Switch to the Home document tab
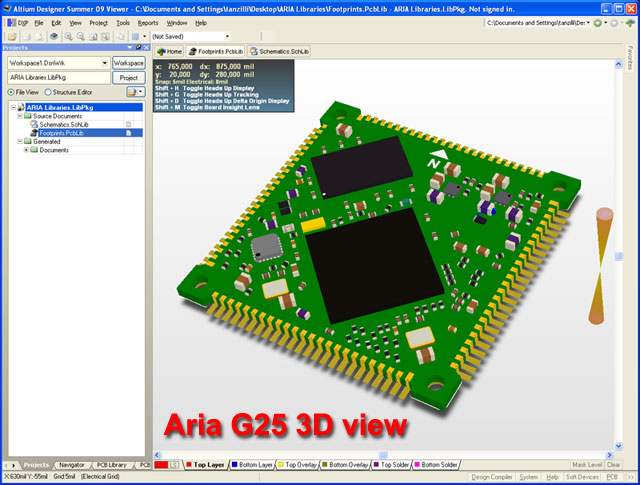640x485 pixels. tap(170, 51)
